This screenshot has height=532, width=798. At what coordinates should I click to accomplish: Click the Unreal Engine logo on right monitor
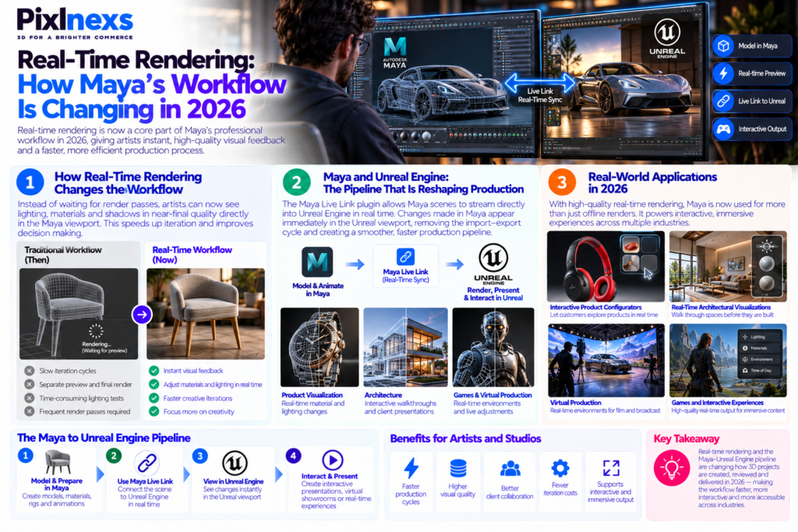coord(667,39)
